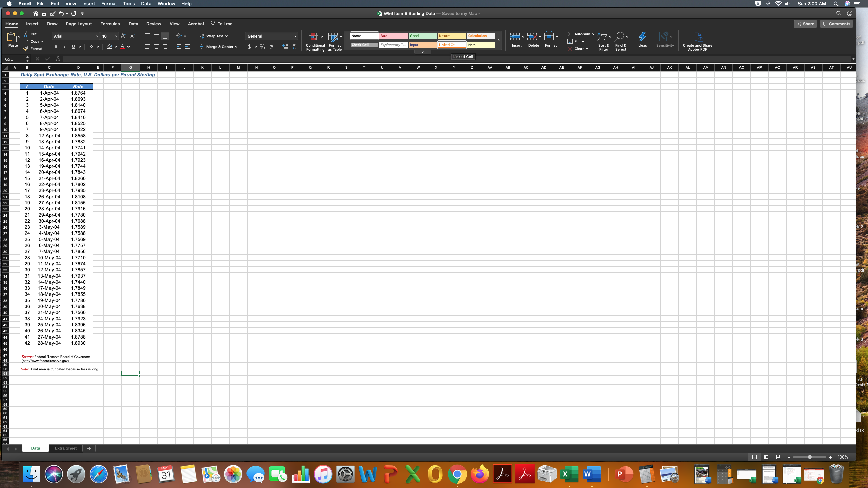Switch to Page Layout view in the status bar

point(766,457)
